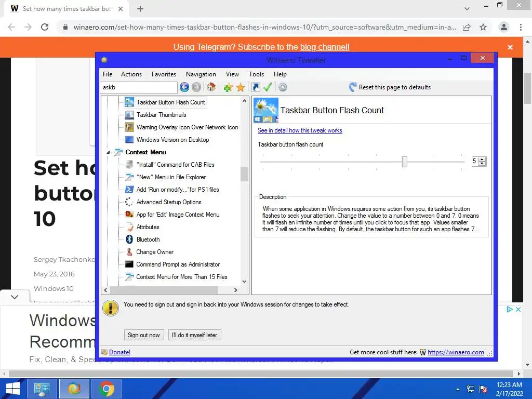Click the Change Owner person icon
The height and width of the screenshot is (399, 532).
point(129,252)
